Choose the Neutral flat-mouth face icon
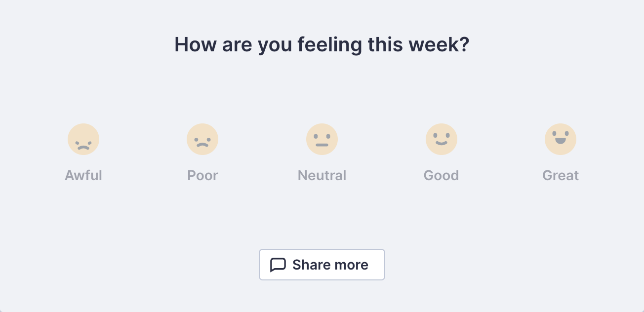This screenshot has height=312, width=644. 322,139
